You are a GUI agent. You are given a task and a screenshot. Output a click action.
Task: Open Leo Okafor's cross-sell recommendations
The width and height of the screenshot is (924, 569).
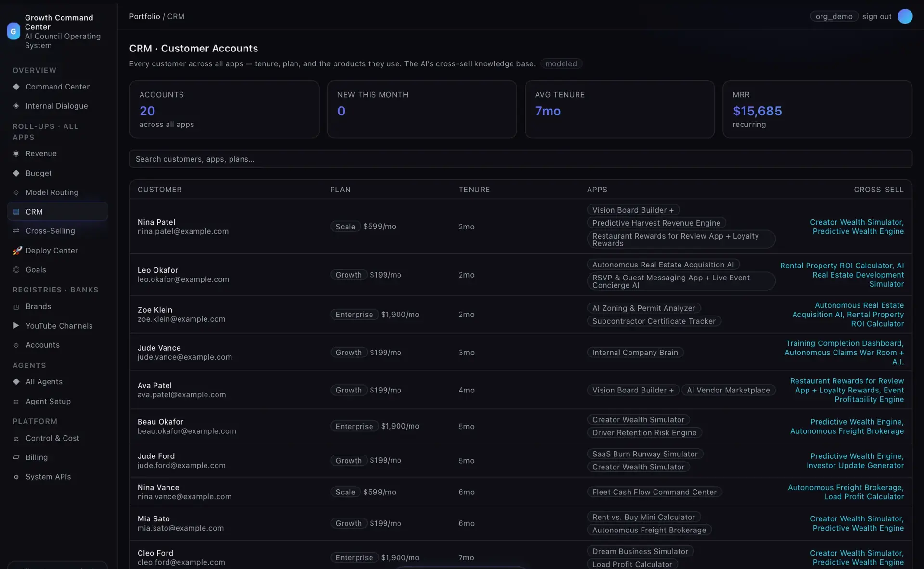(x=842, y=275)
